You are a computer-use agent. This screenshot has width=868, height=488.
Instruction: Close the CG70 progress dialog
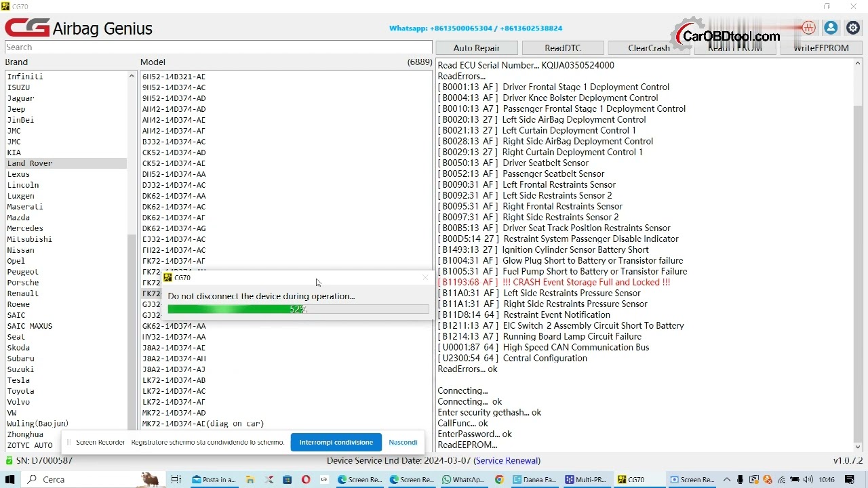pyautogui.click(x=425, y=277)
